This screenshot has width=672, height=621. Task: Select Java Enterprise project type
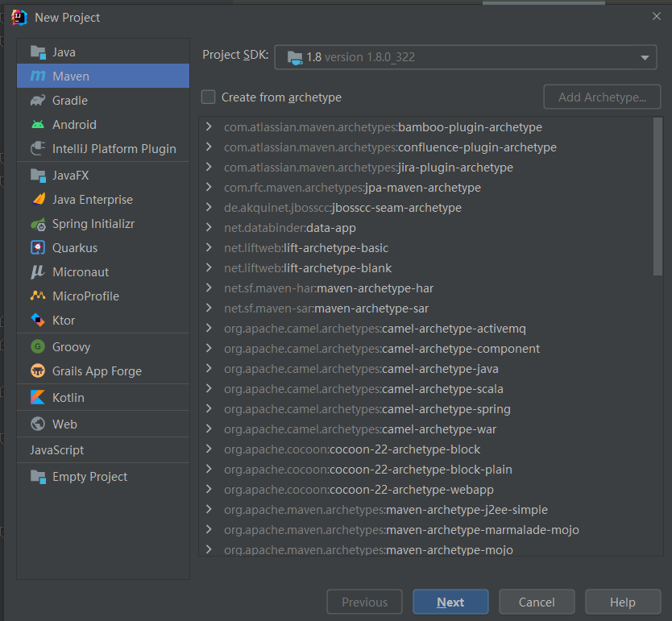click(92, 200)
